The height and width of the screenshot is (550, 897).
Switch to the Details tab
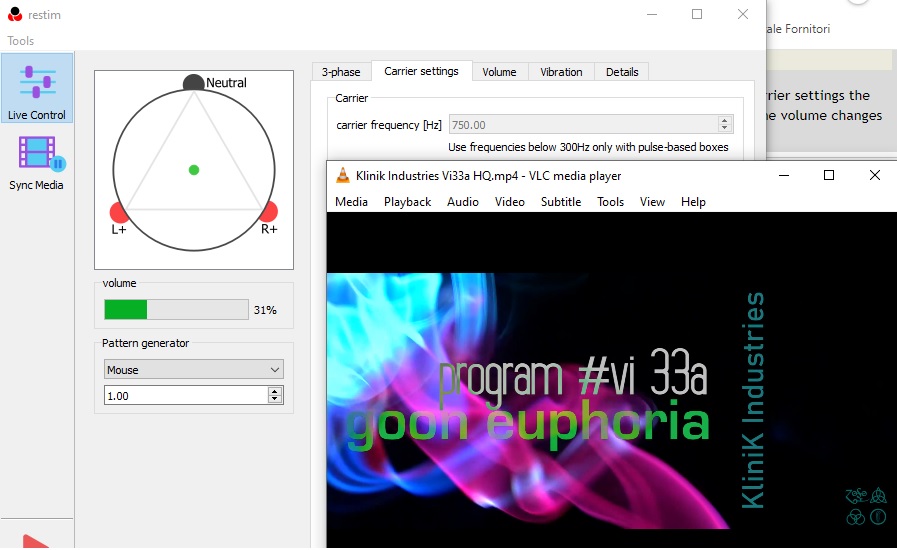coord(622,72)
